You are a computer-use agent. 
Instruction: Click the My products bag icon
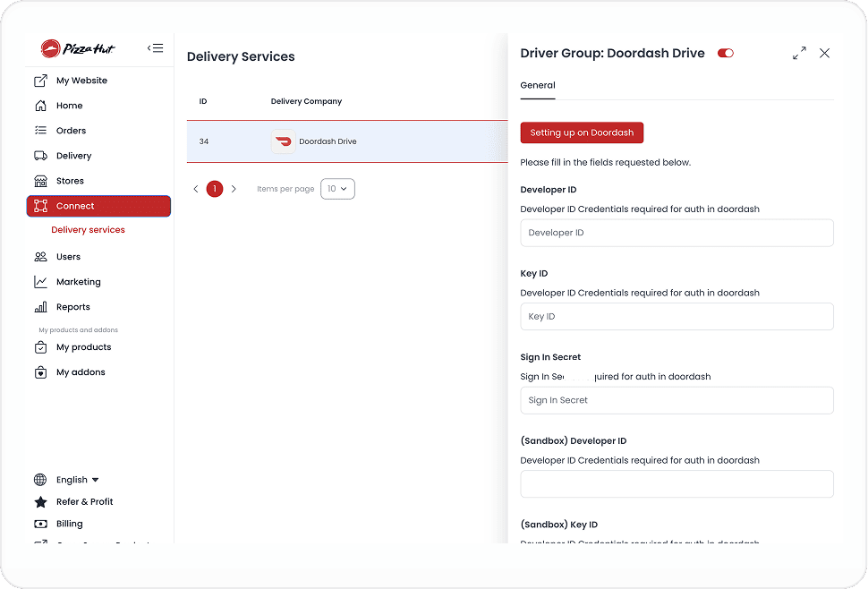(40, 347)
